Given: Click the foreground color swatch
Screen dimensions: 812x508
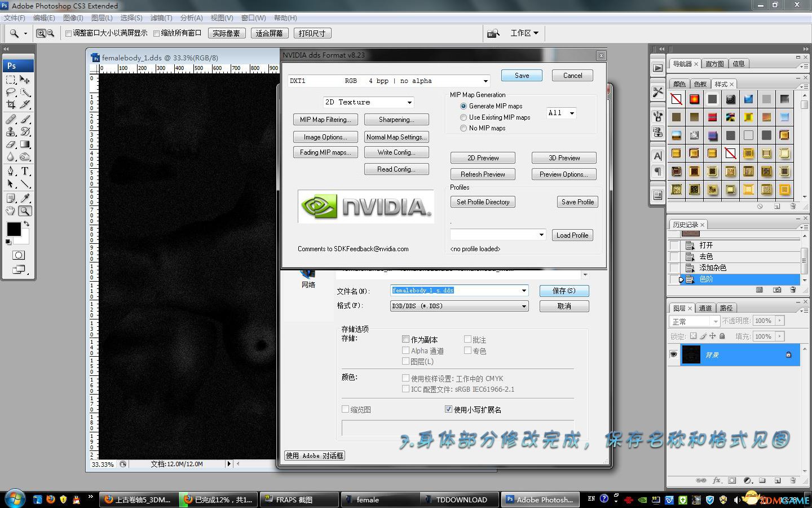Looking at the screenshot, I should (x=14, y=229).
